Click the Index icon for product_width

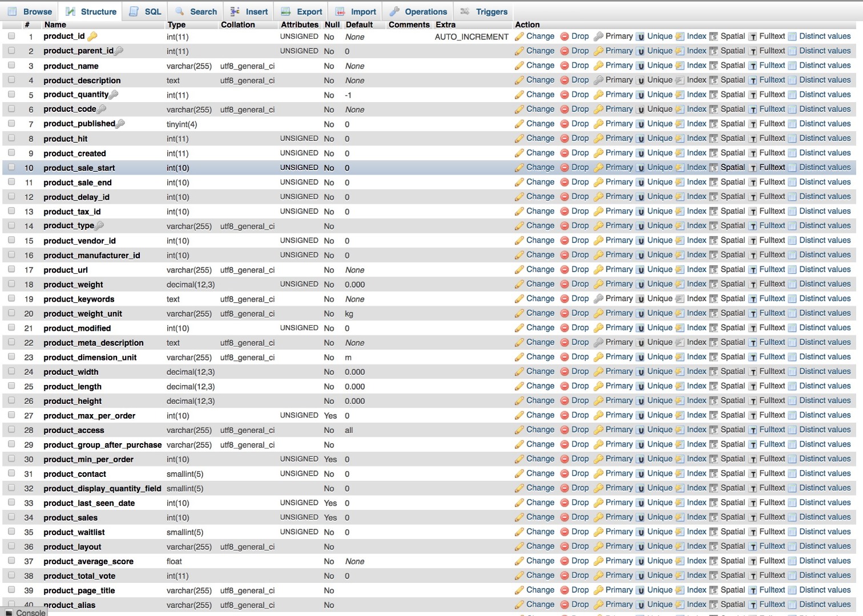[680, 372]
